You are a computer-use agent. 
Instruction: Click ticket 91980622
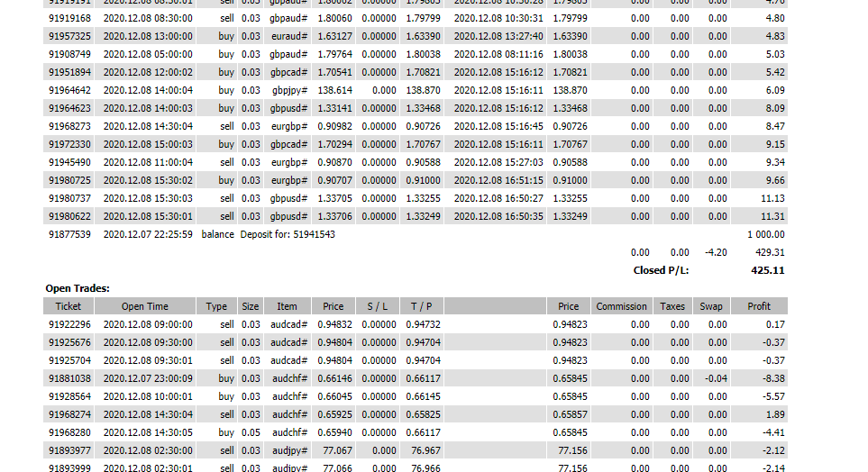coord(69,216)
